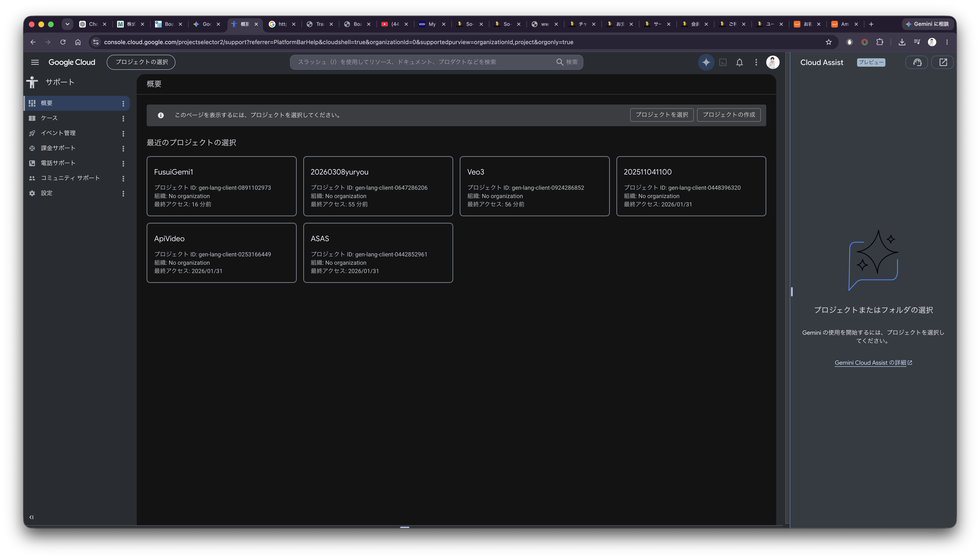The height and width of the screenshot is (559, 980).
Task: Open コミュニティ サポート in the sidebar
Action: [77, 178]
